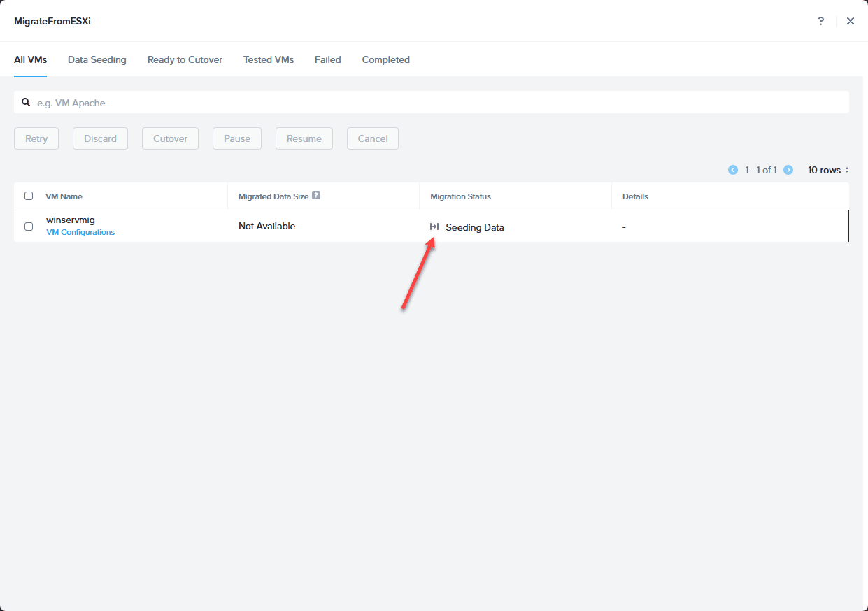Switch to the Failed tab
Viewport: 868px width, 611px height.
click(x=328, y=59)
